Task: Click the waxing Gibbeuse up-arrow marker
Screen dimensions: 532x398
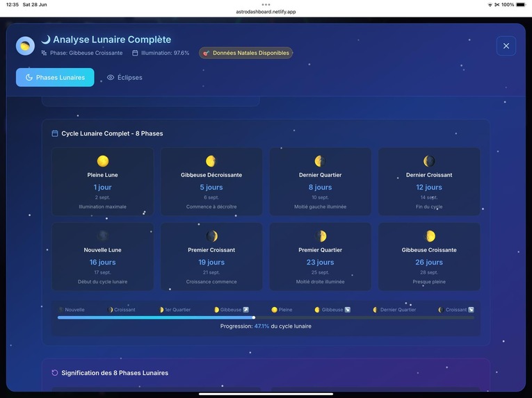Action: tap(246, 310)
